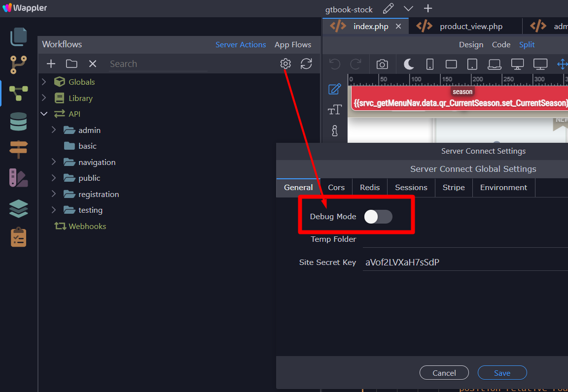Image resolution: width=568 pixels, height=392 pixels.
Task: Delete selected workflow with X icon
Action: pos(93,64)
